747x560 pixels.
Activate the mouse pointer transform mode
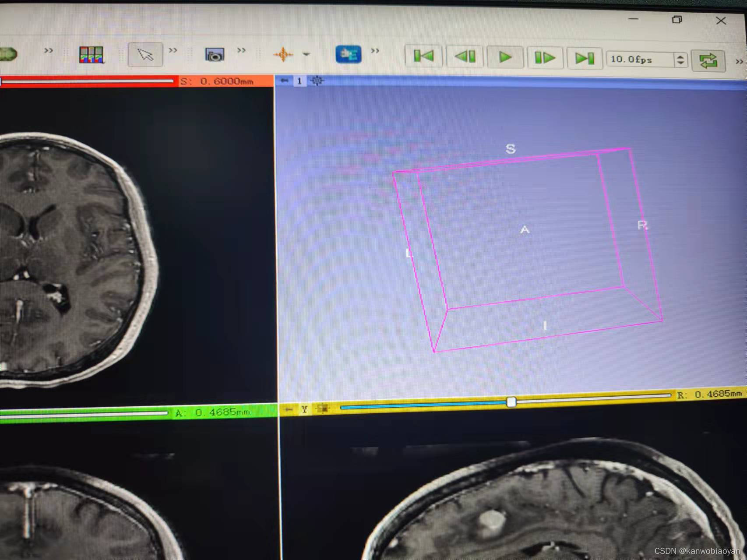point(145,55)
